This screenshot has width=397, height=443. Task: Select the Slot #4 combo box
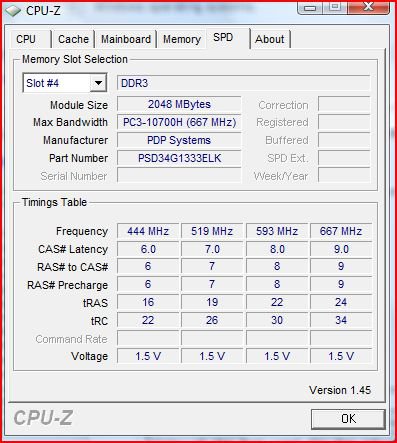click(x=65, y=83)
